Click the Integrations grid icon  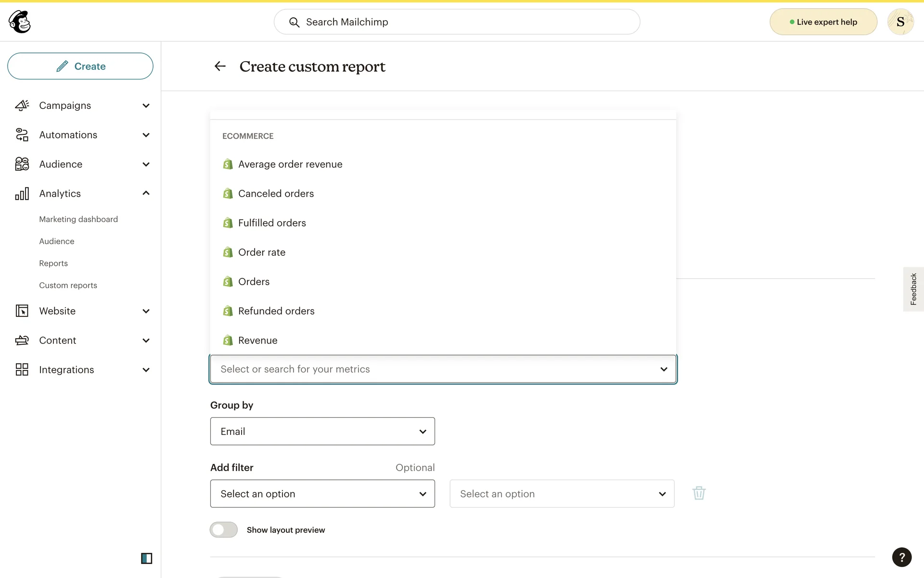22,369
